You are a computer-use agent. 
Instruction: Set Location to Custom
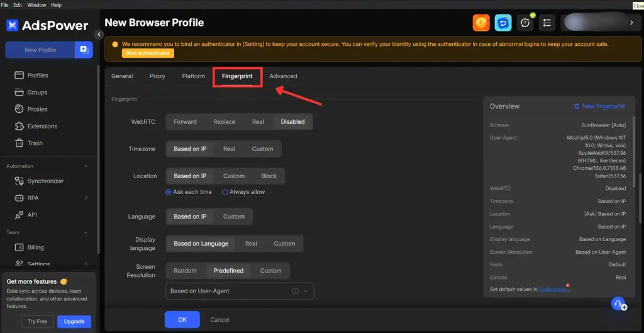point(234,176)
